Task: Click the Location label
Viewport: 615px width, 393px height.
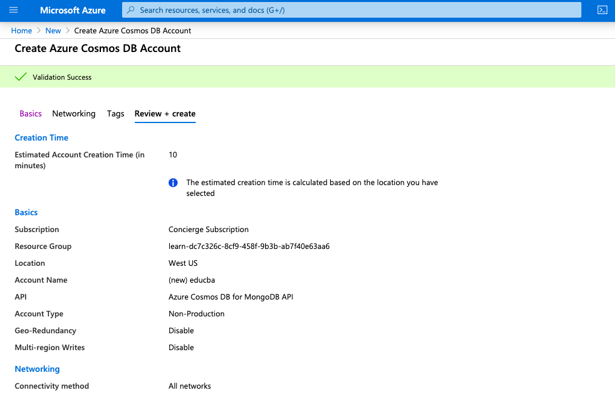Action: pos(30,263)
